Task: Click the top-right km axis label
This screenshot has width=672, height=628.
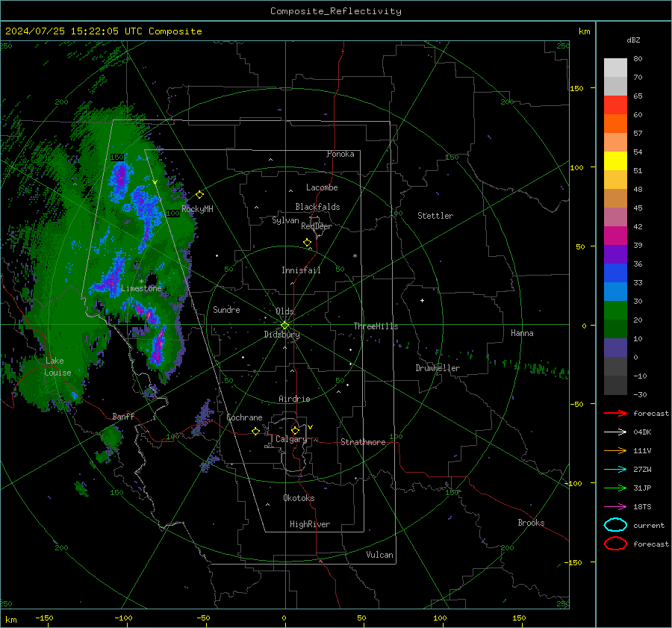Action: click(584, 31)
